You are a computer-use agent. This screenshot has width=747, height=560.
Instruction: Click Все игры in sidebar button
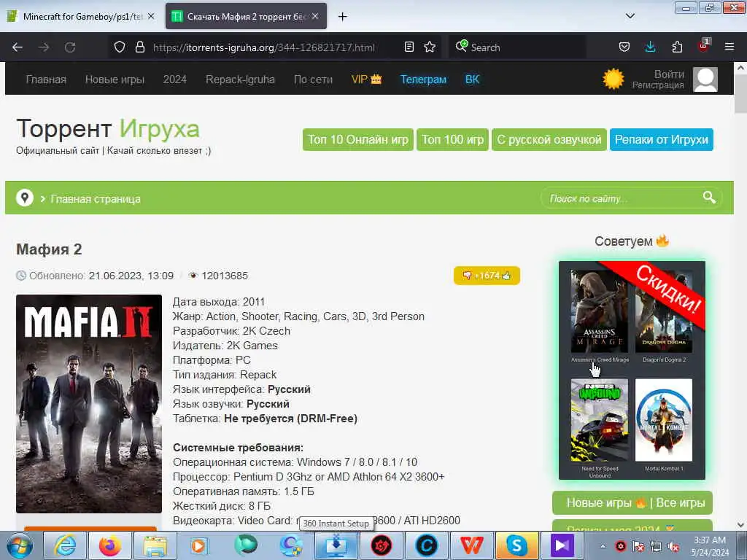pos(681,503)
